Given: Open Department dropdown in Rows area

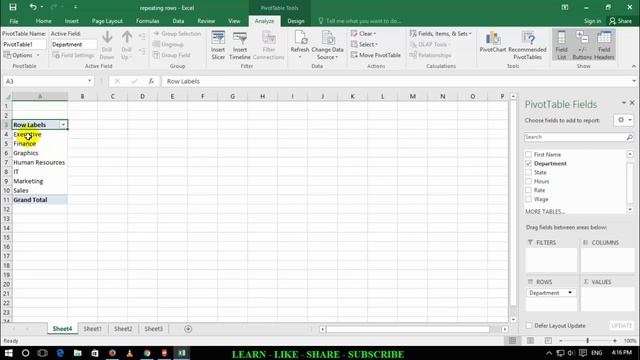Looking at the screenshot, I should click(570, 293).
